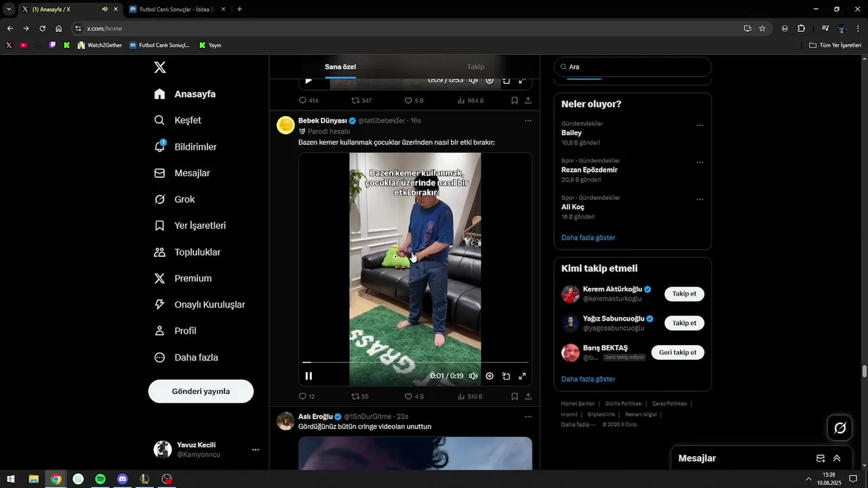Toggle picture-in-picture on Bebek Dünyası video

pos(506,376)
